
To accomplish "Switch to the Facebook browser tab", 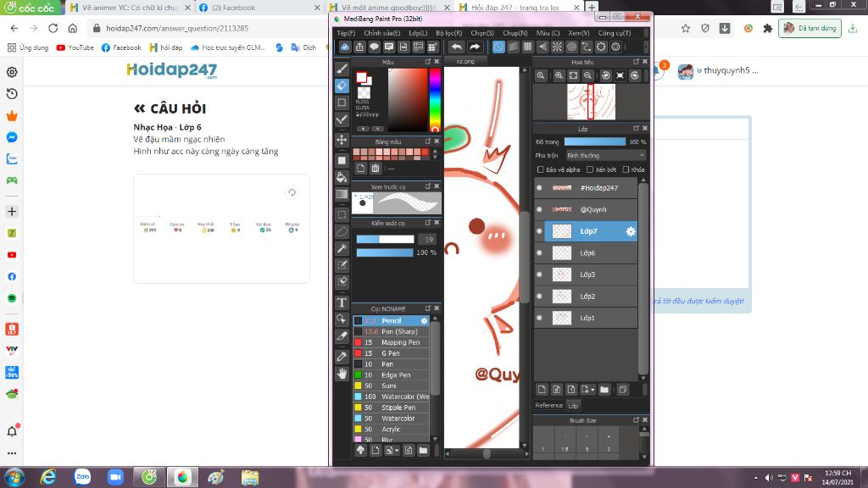I will [x=259, y=8].
